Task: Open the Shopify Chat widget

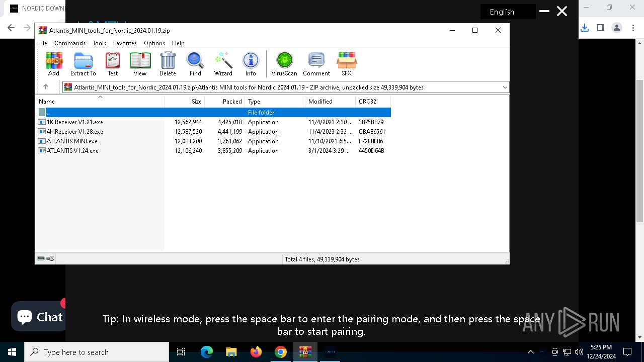Action: tap(39, 316)
